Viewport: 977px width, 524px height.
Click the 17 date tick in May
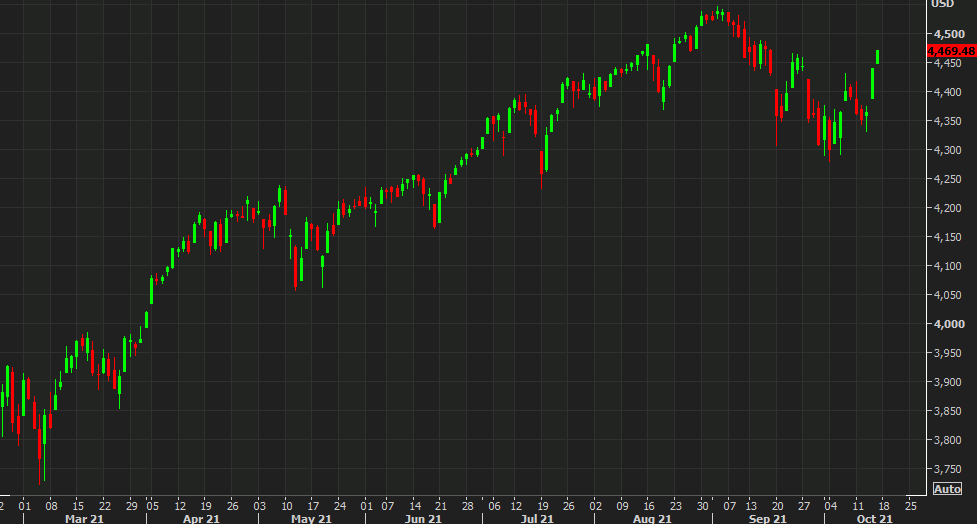[313, 505]
